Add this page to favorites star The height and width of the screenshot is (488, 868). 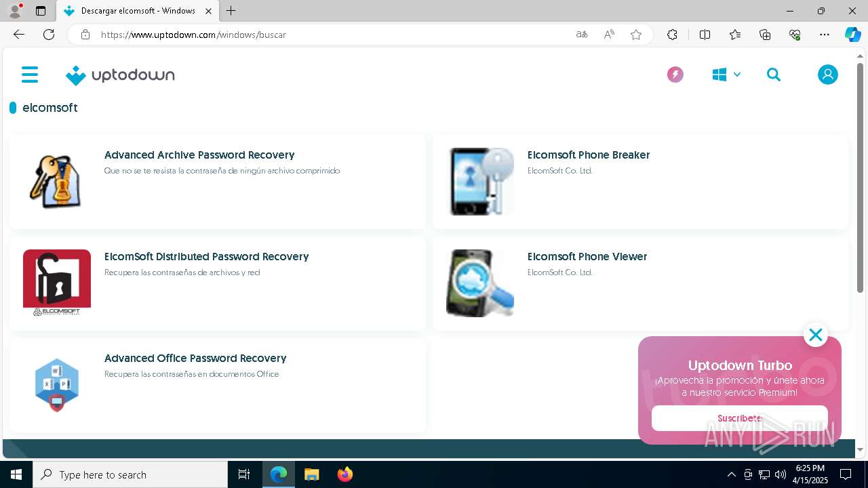coord(636,35)
